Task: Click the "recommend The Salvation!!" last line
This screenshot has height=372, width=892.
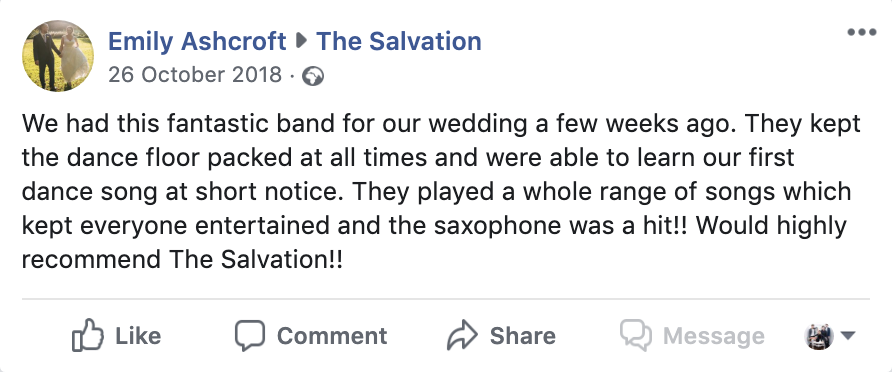Action: tap(183, 260)
